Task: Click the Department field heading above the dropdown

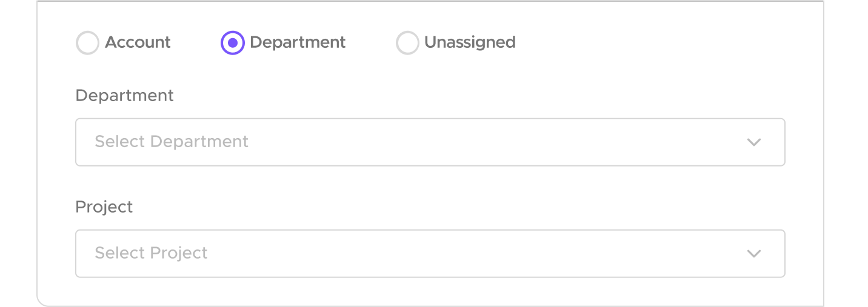Action: (124, 96)
